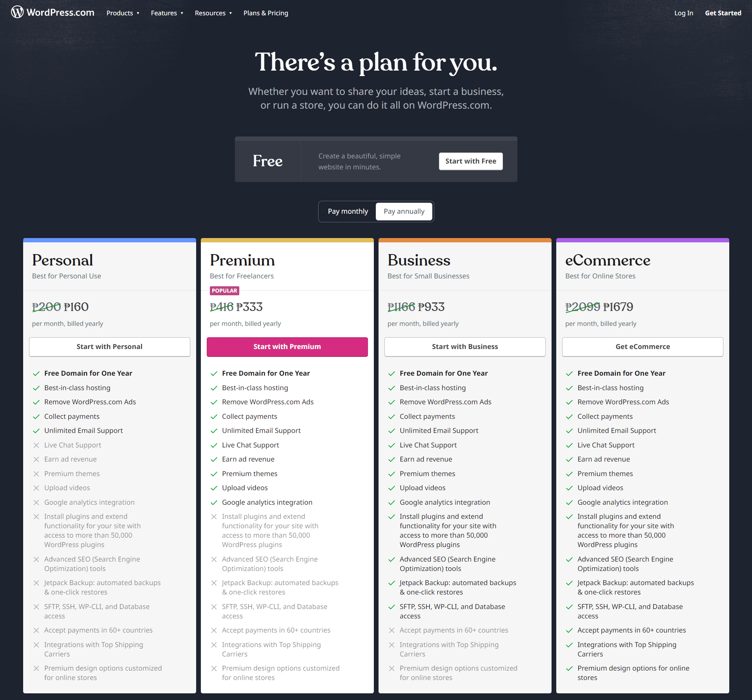Click the Start with Free button
Viewport: 752px width, 700px height.
pos(471,161)
